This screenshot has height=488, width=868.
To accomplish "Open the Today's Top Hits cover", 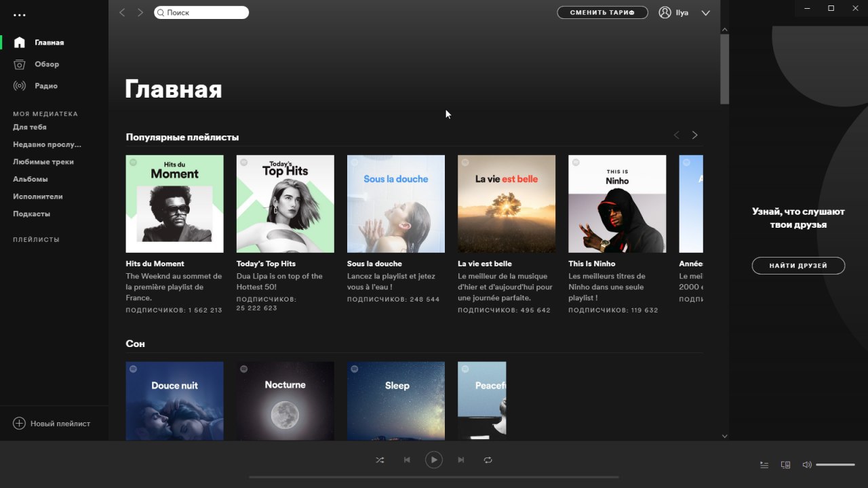I will coord(285,204).
